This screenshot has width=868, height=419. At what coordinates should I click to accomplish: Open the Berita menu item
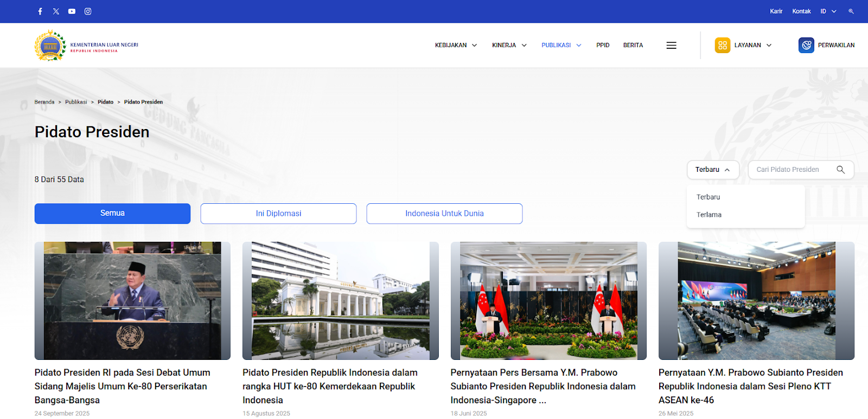(633, 46)
